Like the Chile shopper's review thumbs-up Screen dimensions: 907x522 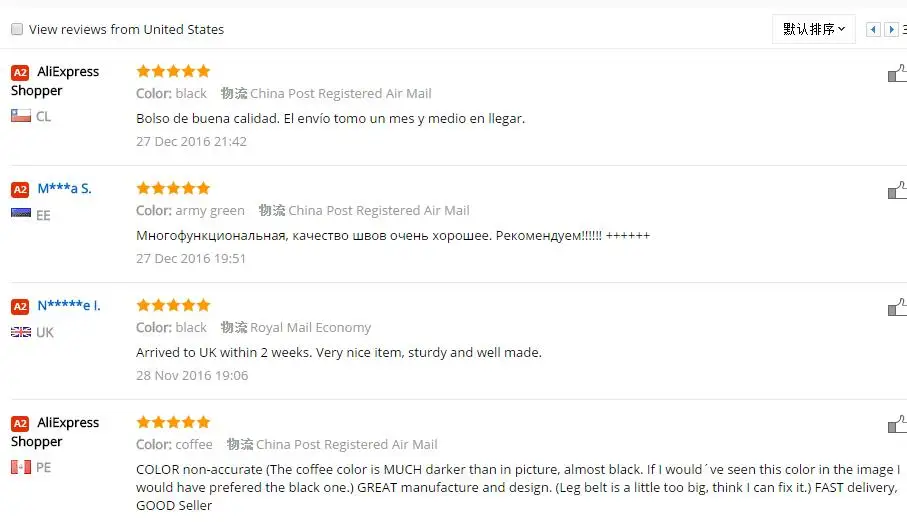click(x=897, y=73)
